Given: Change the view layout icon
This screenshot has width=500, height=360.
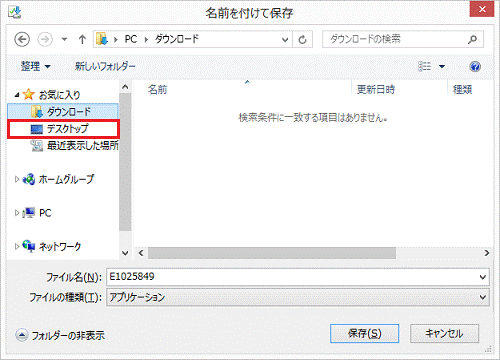Looking at the screenshot, I should (x=425, y=66).
